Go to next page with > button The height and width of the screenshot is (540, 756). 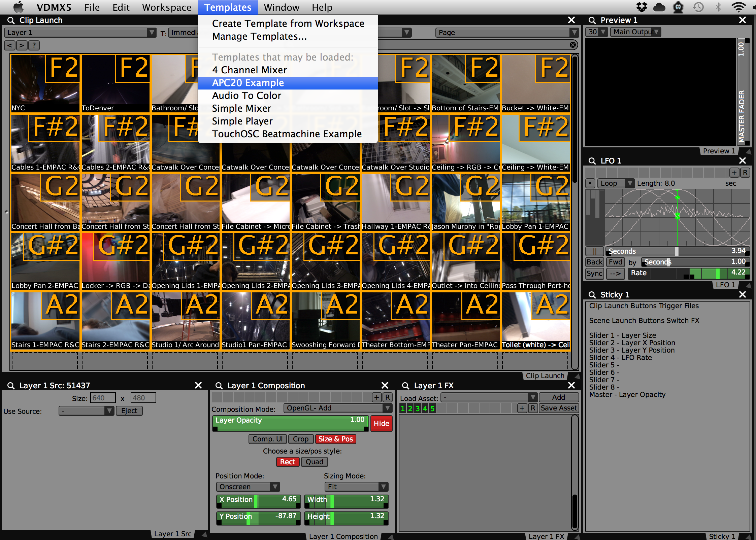[22, 45]
